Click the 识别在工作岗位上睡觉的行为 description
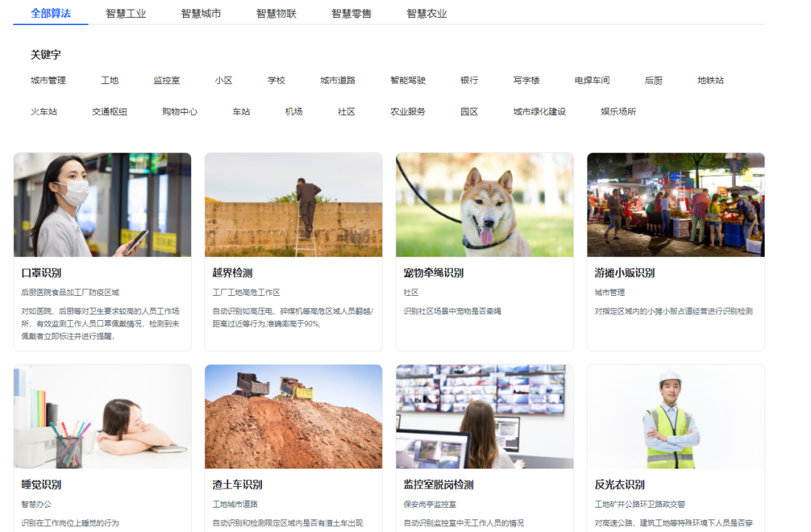This screenshot has width=811, height=532. tap(70, 523)
